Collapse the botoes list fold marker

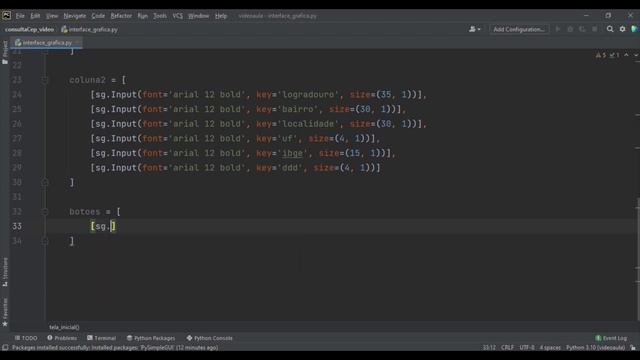pyautogui.click(x=45, y=212)
